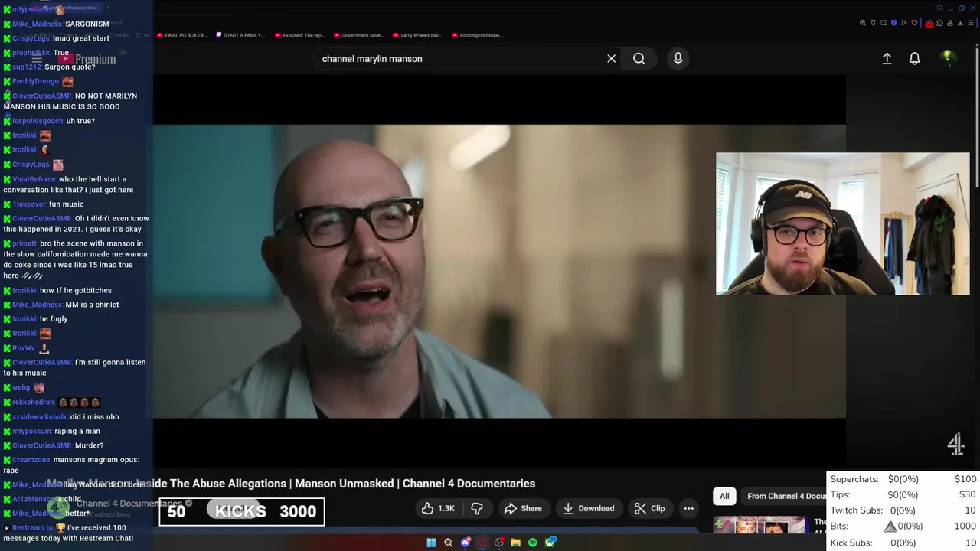Click the YouTube search magnifier button

click(639, 59)
